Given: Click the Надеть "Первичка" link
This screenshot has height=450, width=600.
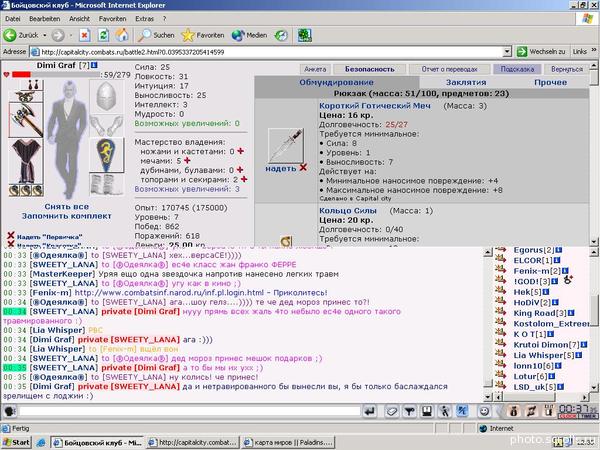Looking at the screenshot, I should [x=49, y=237].
